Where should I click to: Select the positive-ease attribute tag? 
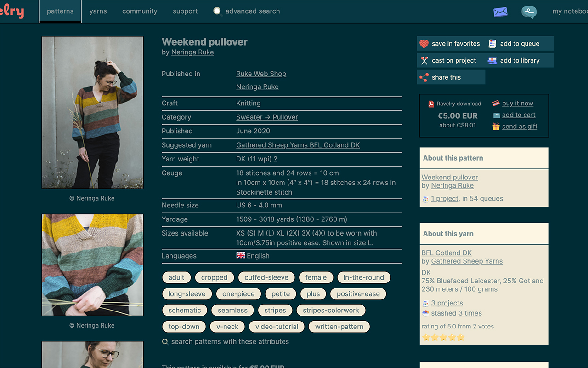pos(358,294)
